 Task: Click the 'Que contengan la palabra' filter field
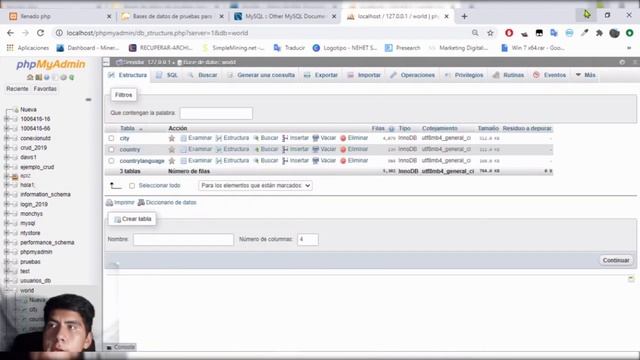(x=216, y=113)
